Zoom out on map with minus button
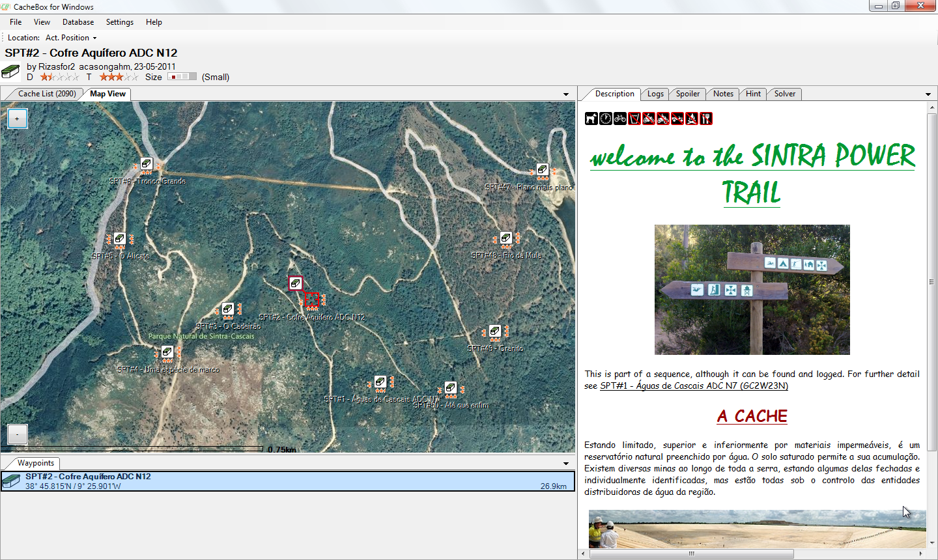Viewport: 938px width, 560px height. point(18,434)
